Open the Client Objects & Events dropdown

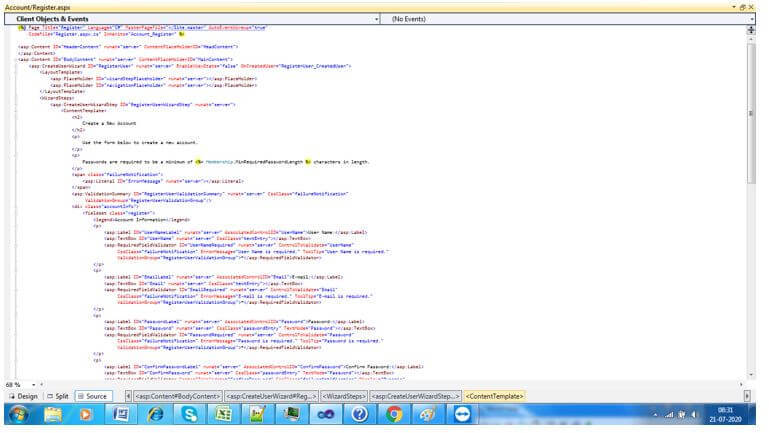tap(375, 19)
